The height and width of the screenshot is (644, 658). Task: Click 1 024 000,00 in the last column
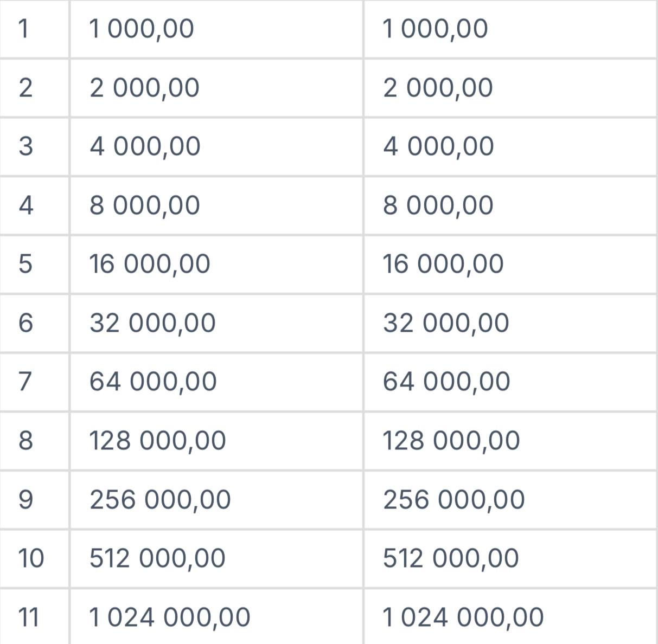463,617
